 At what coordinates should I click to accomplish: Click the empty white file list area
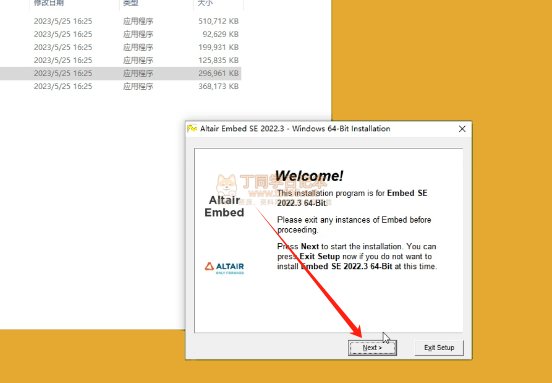pos(92,211)
